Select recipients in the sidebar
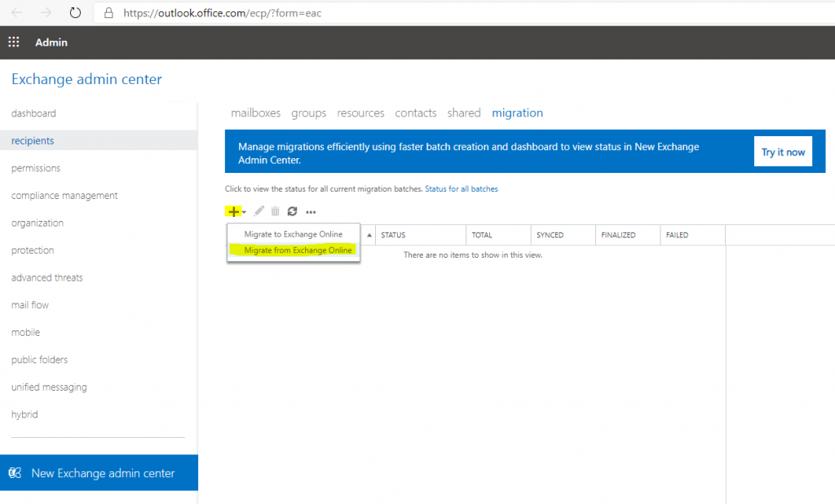The width and height of the screenshot is (835, 504). click(99, 140)
